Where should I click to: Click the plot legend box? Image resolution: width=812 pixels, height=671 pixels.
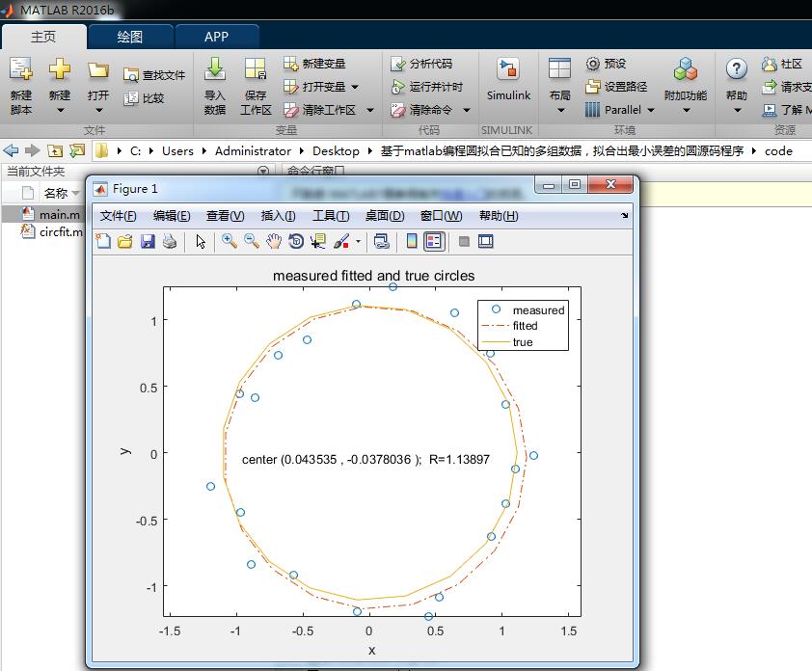[x=523, y=325]
